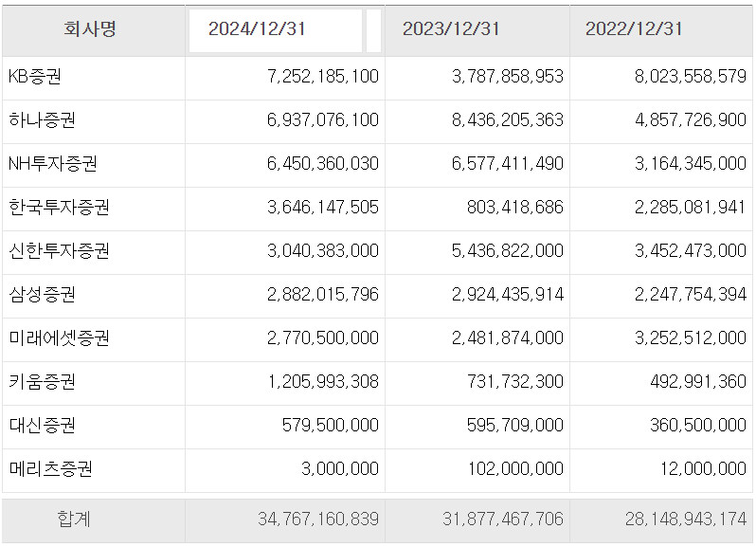Select the 메리츠증권 company name
Viewport: 756px width, 547px height.
pyautogui.click(x=50, y=469)
